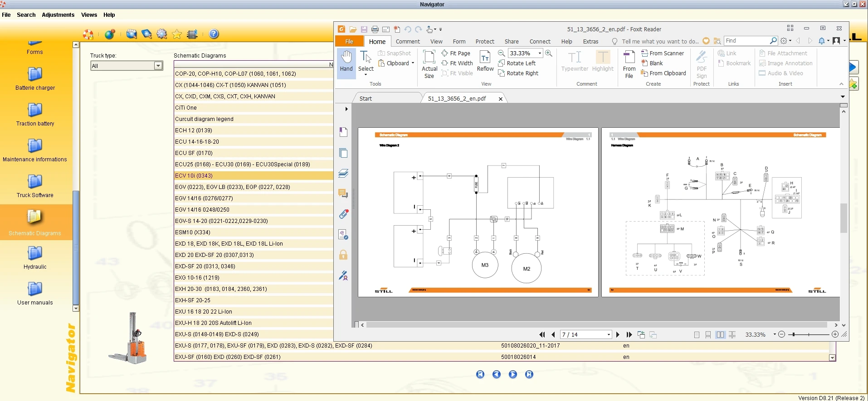
Task: Open file icon in Foxit quick toolbar
Action: [x=353, y=29]
